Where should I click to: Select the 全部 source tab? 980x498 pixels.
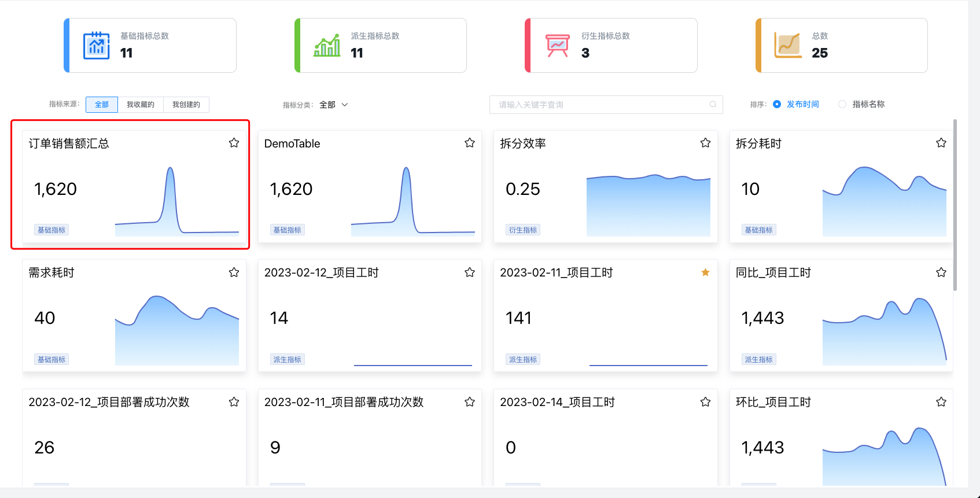coord(102,105)
